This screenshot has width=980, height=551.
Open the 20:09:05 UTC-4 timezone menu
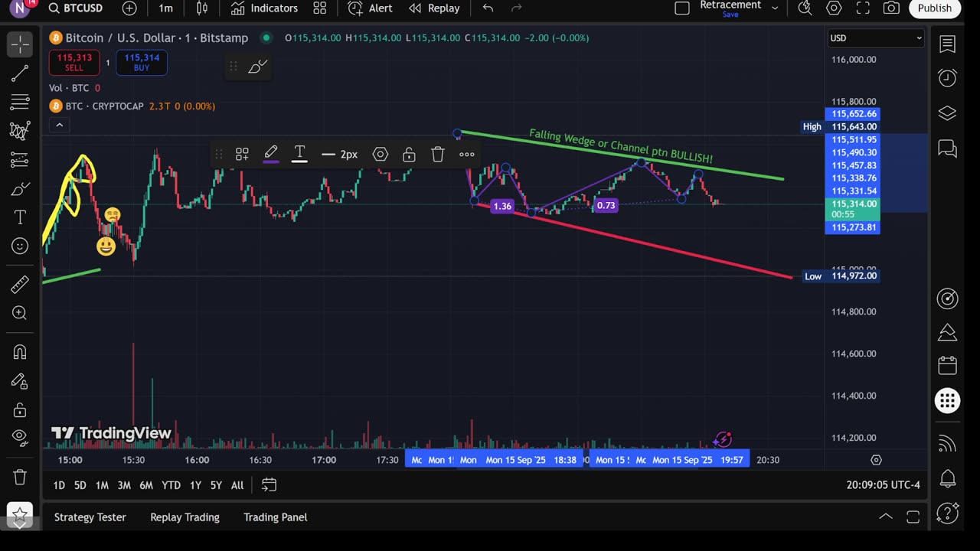click(x=884, y=485)
